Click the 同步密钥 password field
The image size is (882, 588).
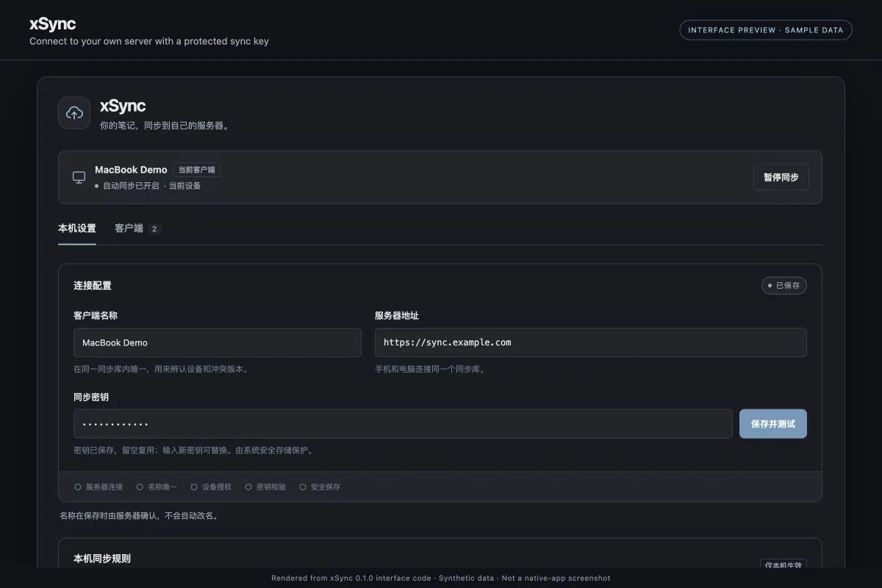coord(403,424)
